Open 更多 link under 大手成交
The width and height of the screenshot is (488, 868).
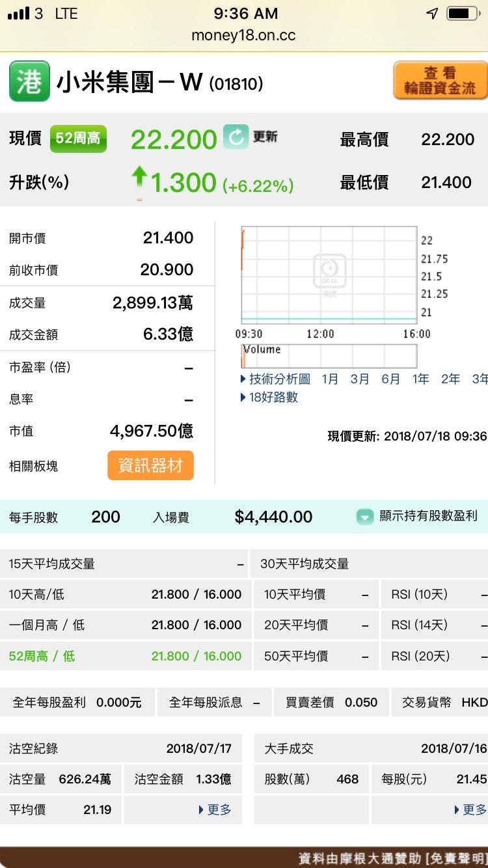point(470,810)
